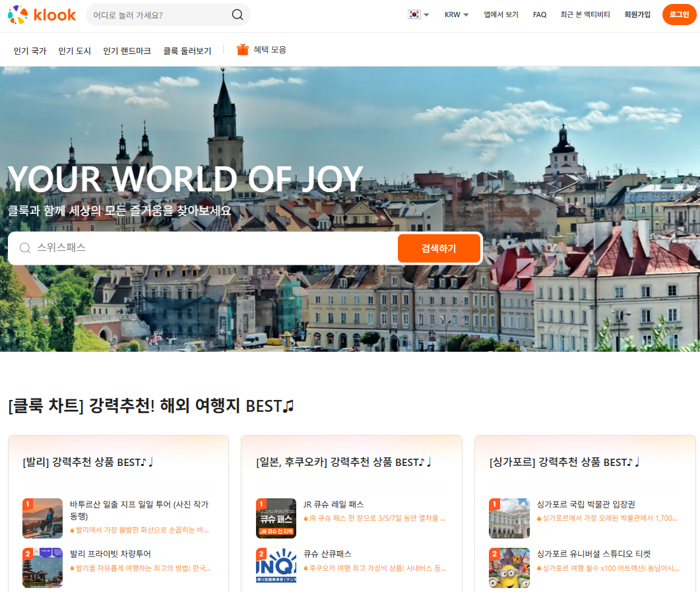Open the gift icon next to 혜택 모음
Screen dimensions: 700x592
coord(241,49)
